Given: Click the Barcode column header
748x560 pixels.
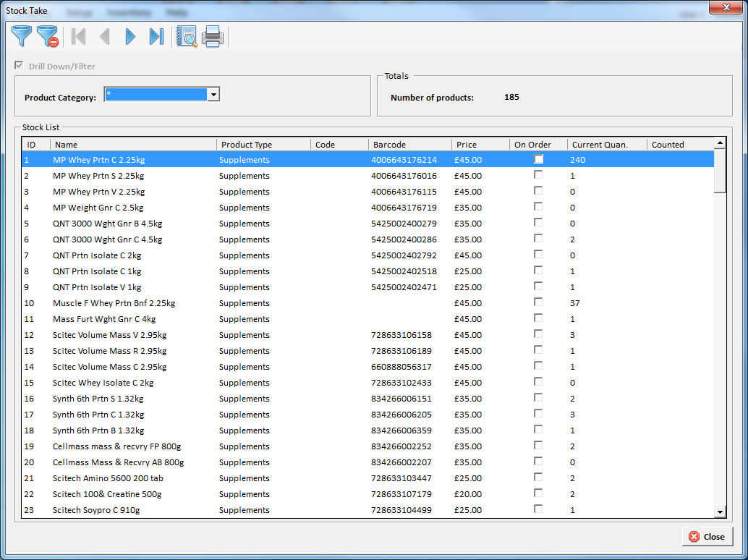Looking at the screenshot, I should [x=409, y=145].
